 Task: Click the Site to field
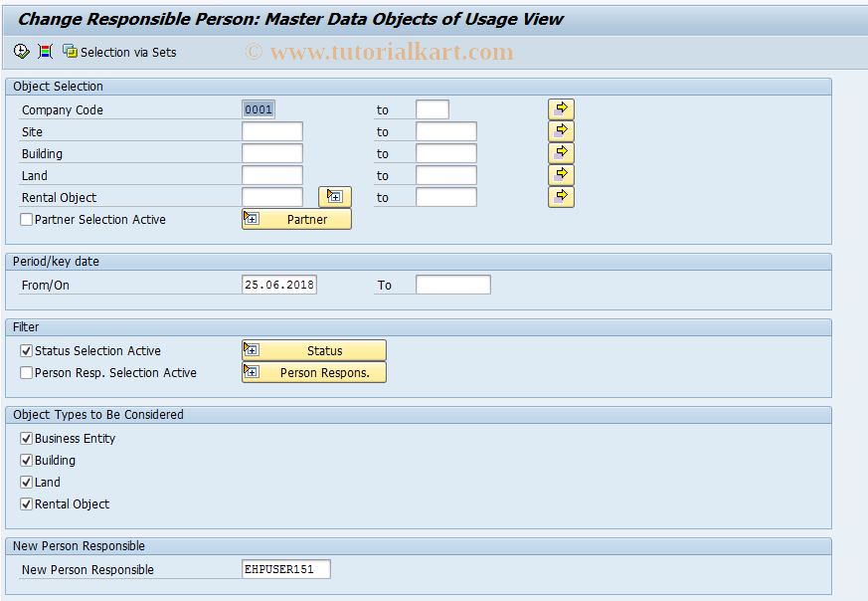[x=446, y=131]
